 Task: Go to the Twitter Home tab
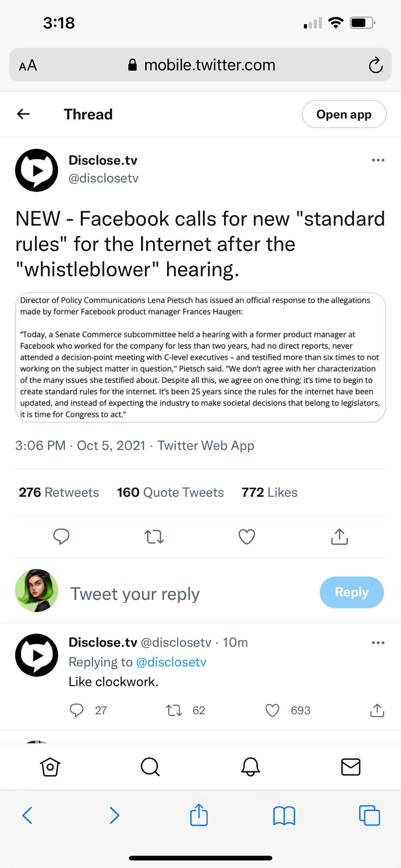click(50, 767)
